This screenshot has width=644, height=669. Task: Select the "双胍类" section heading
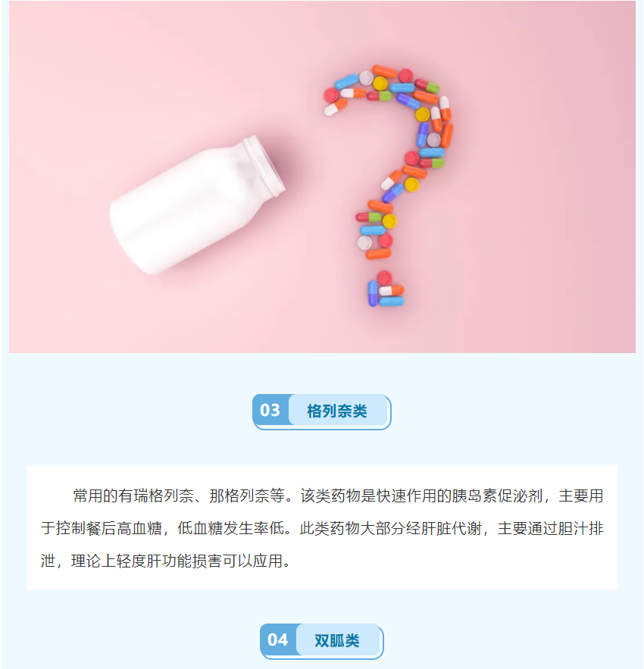click(336, 640)
